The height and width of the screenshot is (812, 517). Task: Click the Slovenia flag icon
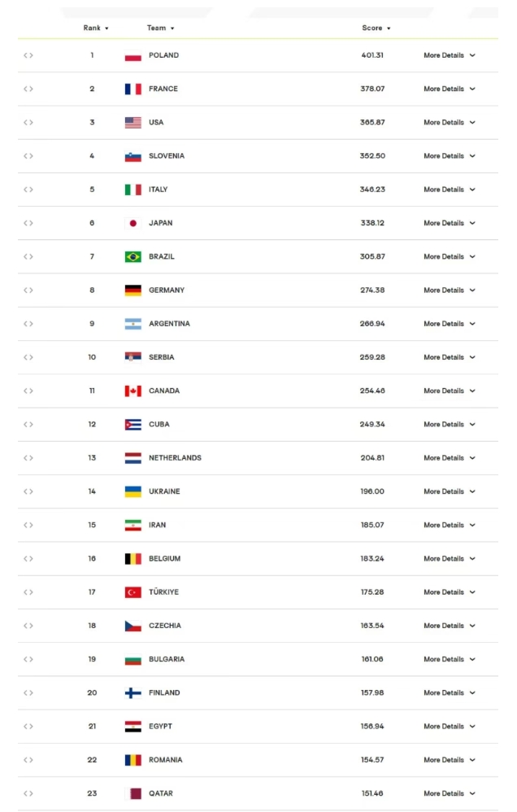coord(133,156)
